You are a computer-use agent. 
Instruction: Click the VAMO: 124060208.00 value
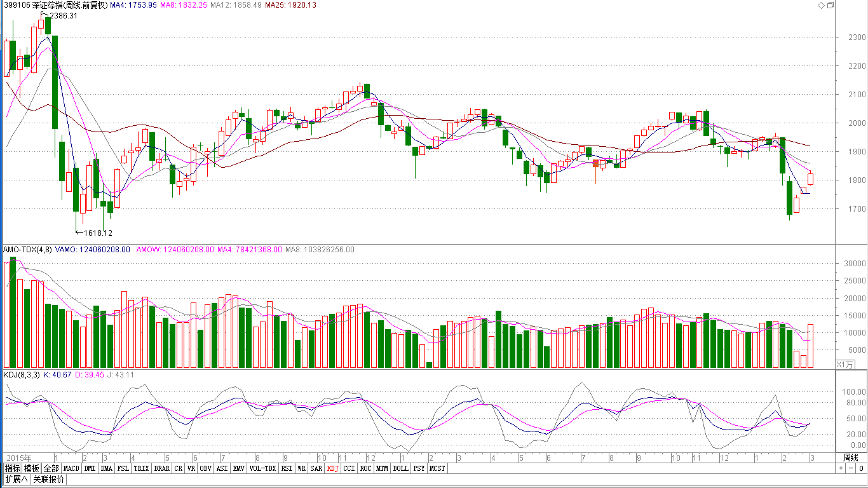[94, 250]
